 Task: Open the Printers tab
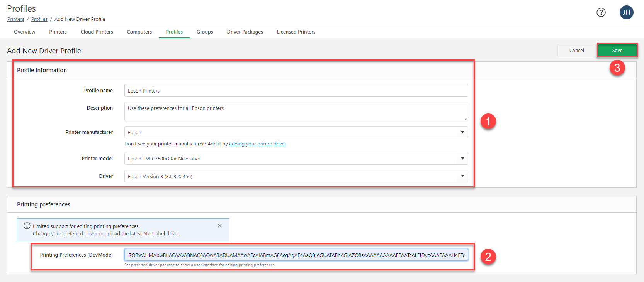(x=58, y=32)
